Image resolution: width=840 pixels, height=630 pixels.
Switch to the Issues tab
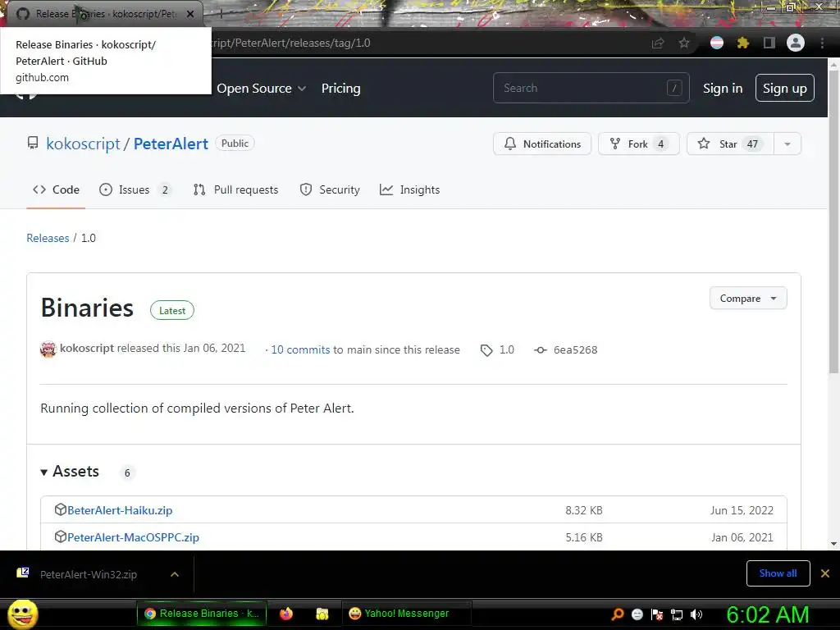click(135, 189)
